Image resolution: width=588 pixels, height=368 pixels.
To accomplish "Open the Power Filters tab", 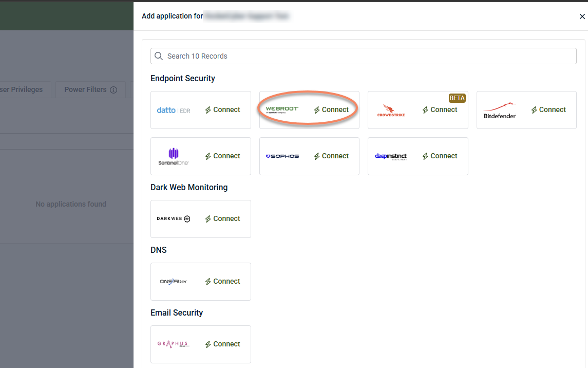I will 90,89.
